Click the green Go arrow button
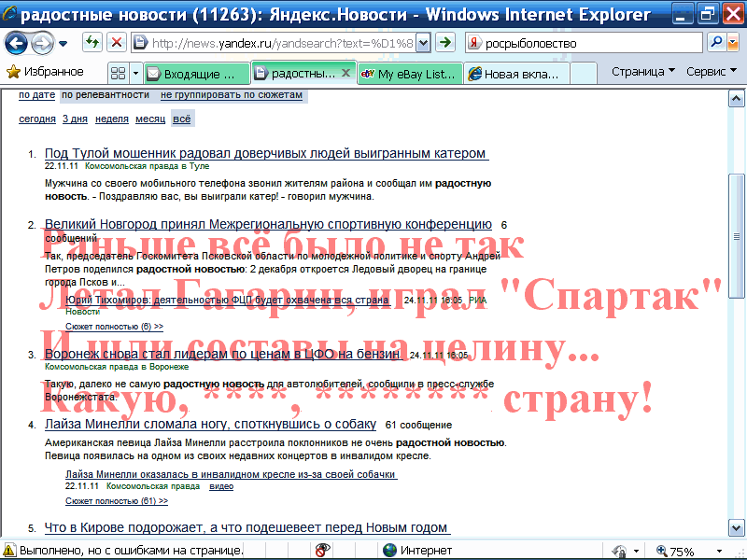This screenshot has height=560, width=747. pyautogui.click(x=445, y=43)
